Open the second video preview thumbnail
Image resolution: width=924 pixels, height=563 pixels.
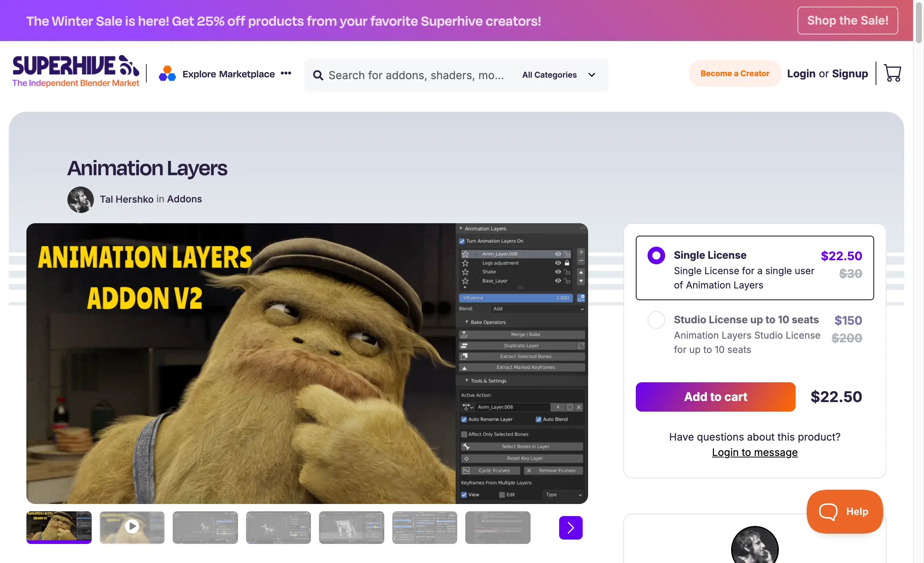(x=132, y=527)
